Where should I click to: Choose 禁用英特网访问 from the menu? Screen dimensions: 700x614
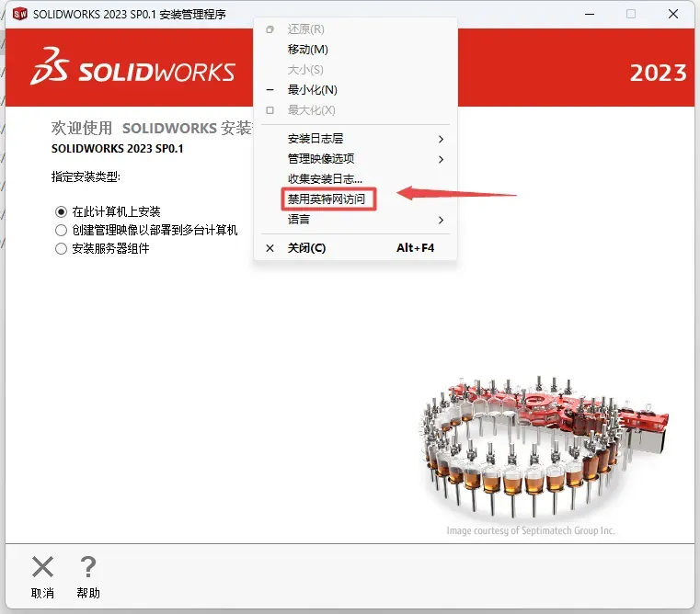coord(327,199)
